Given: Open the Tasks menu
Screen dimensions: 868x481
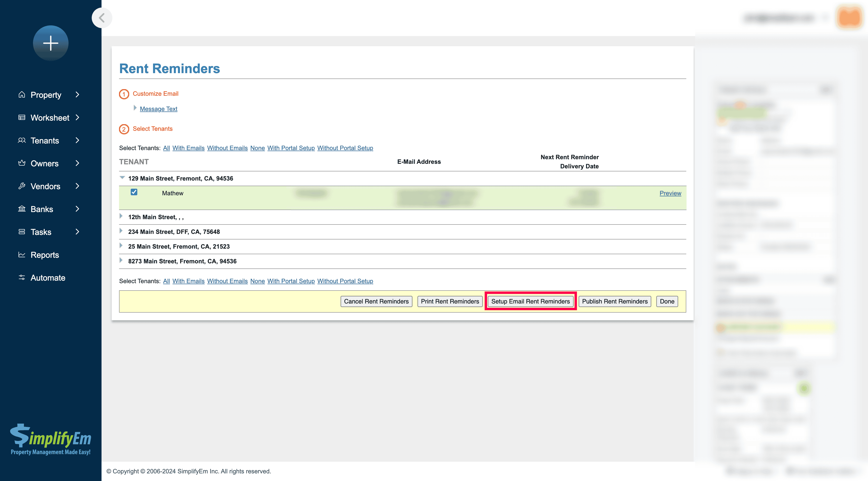Looking at the screenshot, I should point(41,232).
